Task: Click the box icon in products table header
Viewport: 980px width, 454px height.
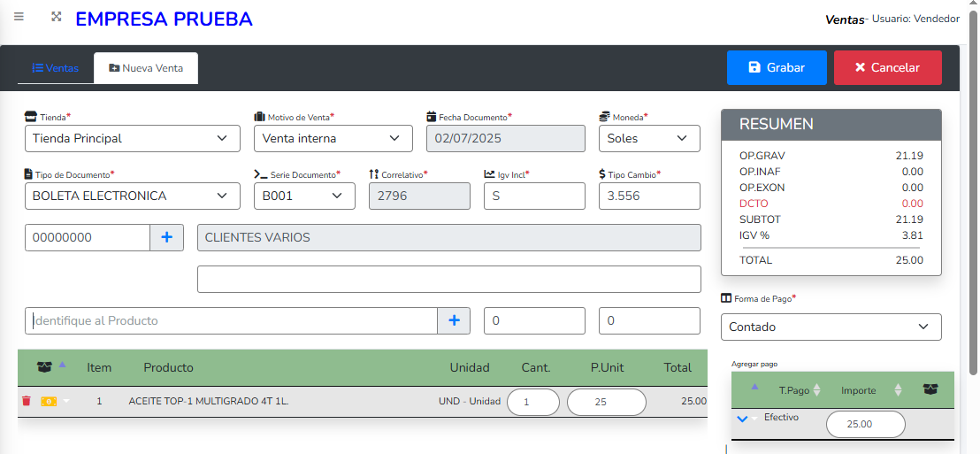Action: (x=44, y=366)
